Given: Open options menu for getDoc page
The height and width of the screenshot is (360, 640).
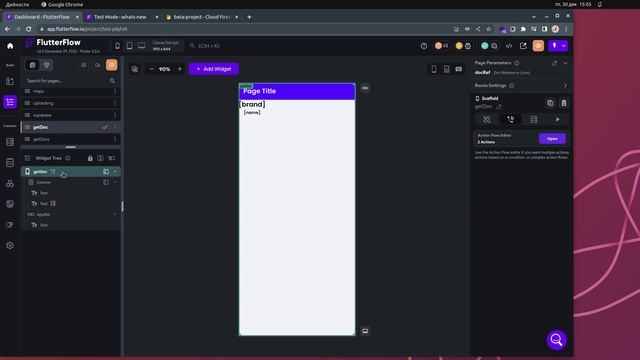Looking at the screenshot, I should click(x=115, y=127).
